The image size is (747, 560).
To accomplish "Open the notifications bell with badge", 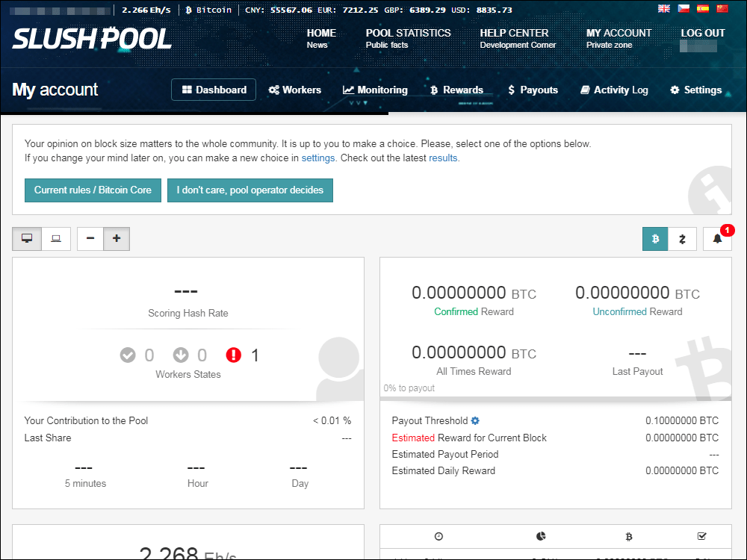I will point(718,237).
